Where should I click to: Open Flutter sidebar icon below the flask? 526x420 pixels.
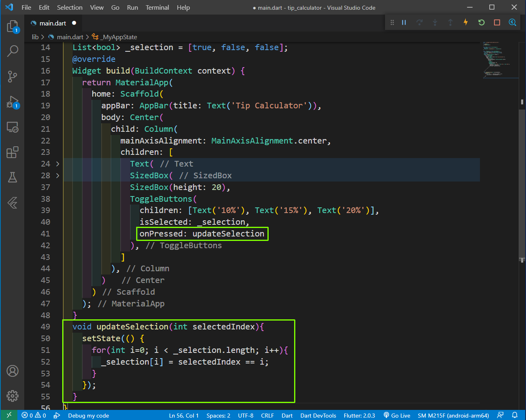tap(13, 203)
